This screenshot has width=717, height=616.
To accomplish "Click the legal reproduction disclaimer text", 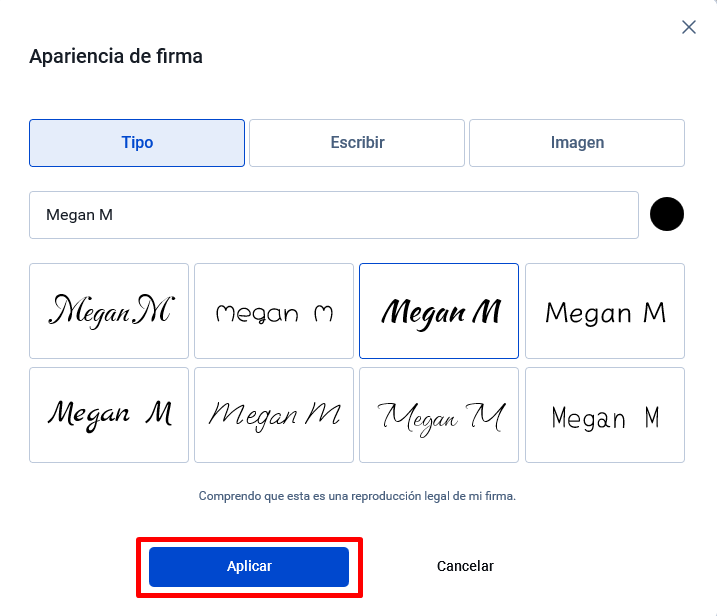I will [x=357, y=496].
